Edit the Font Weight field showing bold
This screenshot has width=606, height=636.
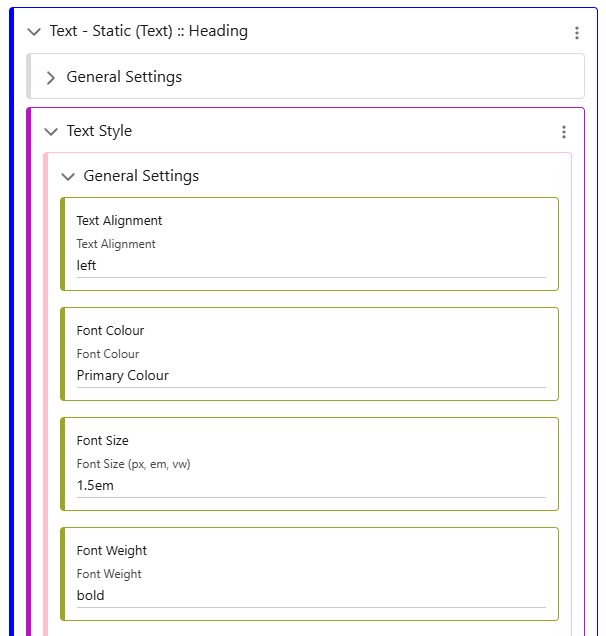pyautogui.click(x=311, y=595)
